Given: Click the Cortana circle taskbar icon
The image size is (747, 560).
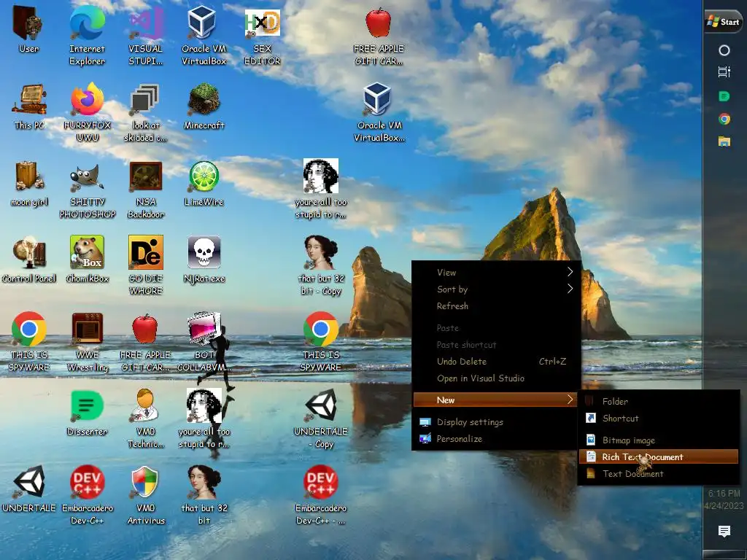Looking at the screenshot, I should 724,50.
